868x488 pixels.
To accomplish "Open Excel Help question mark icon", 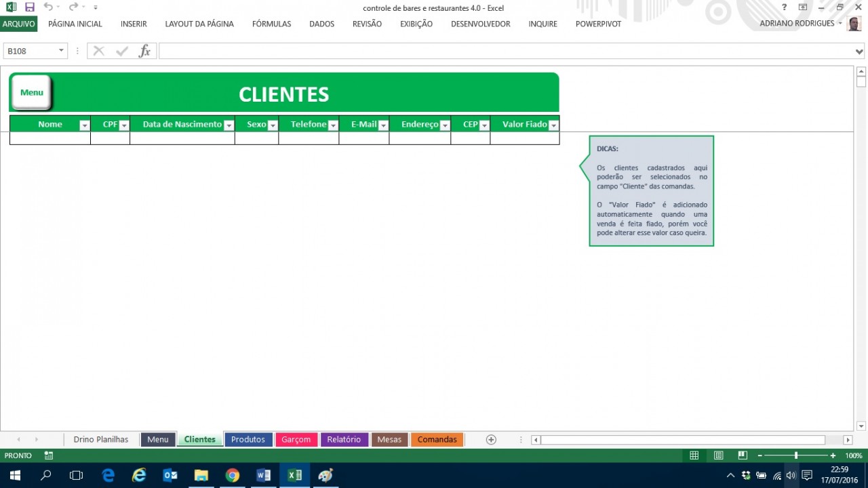I will (785, 7).
